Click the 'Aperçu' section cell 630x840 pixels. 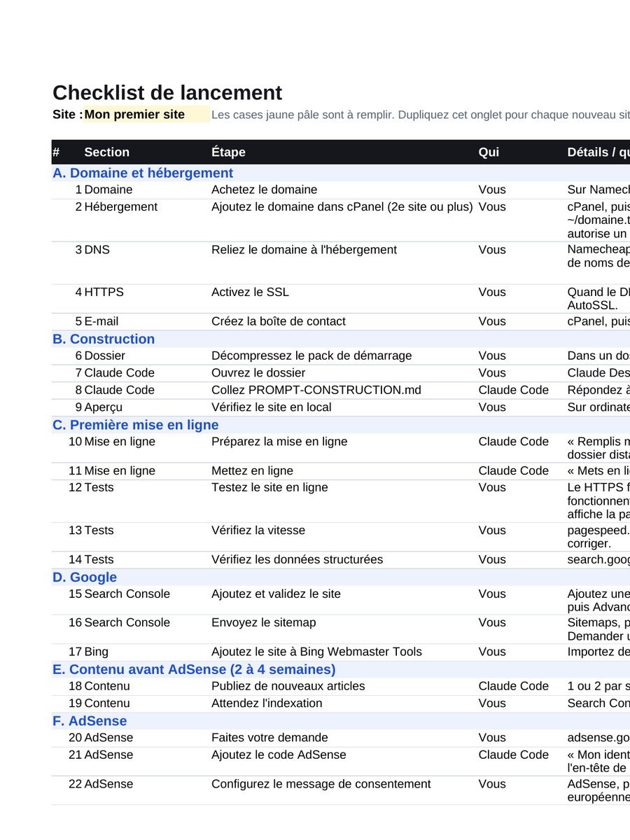click(x=104, y=407)
